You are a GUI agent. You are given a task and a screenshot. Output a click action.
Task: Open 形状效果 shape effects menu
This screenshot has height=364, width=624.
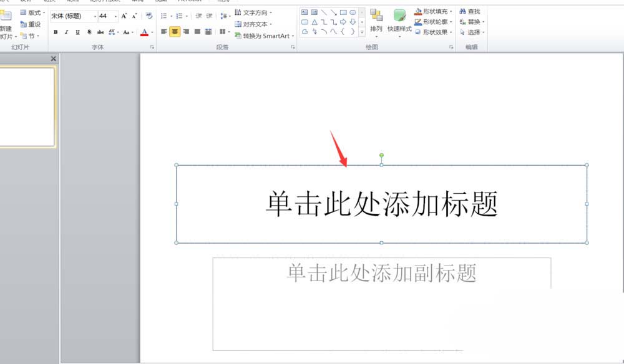pyautogui.click(x=434, y=32)
